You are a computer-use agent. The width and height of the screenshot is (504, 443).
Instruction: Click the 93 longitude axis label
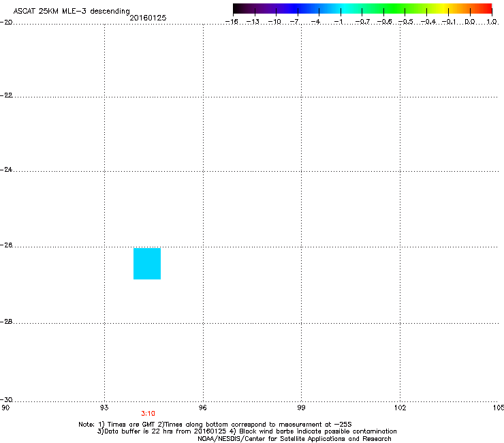click(104, 408)
